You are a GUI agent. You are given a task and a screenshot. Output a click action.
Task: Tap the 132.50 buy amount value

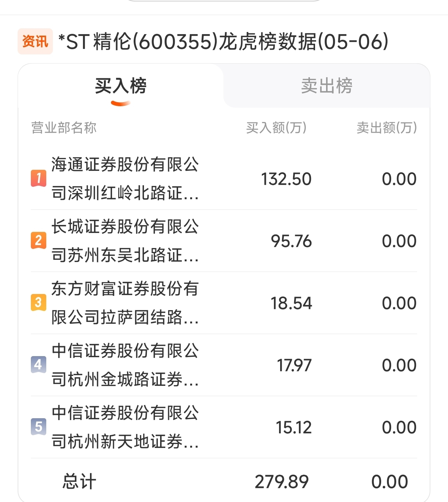(x=286, y=179)
